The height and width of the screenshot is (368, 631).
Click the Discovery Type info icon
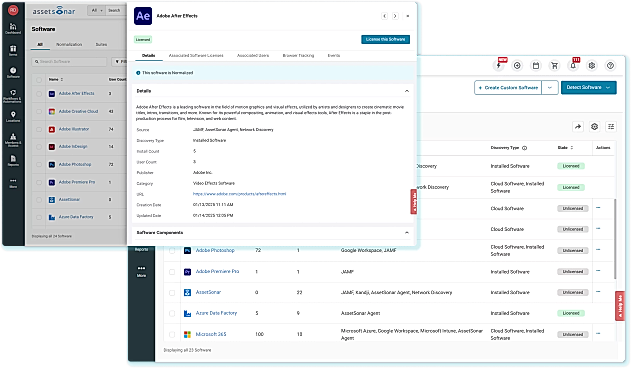pyautogui.click(x=524, y=148)
